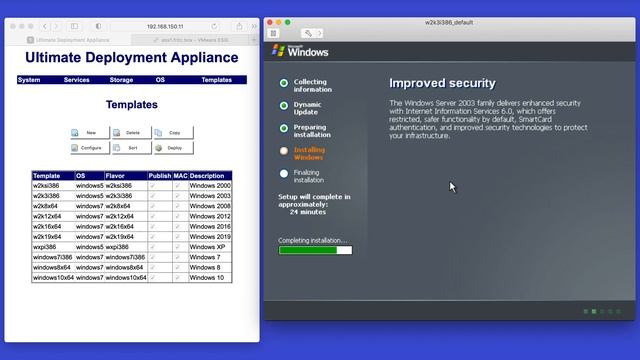640x360 pixels.
Task: Toggle MAC checkbox for windows10x64
Action: [x=177, y=278]
